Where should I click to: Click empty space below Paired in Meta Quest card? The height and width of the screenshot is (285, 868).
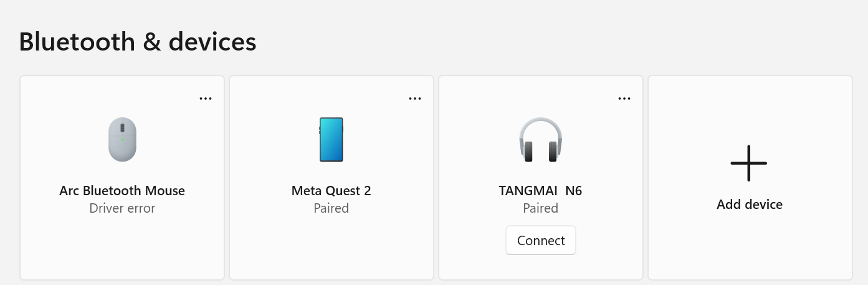tap(331, 249)
